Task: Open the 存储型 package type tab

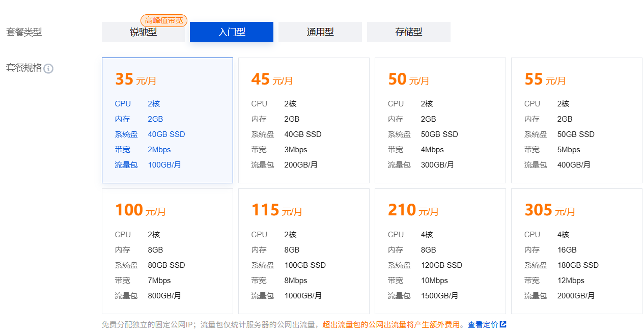Action: pyautogui.click(x=408, y=32)
